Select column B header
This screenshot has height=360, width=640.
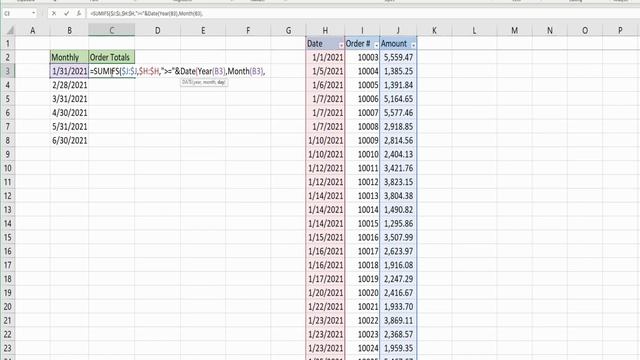pyautogui.click(x=69, y=30)
